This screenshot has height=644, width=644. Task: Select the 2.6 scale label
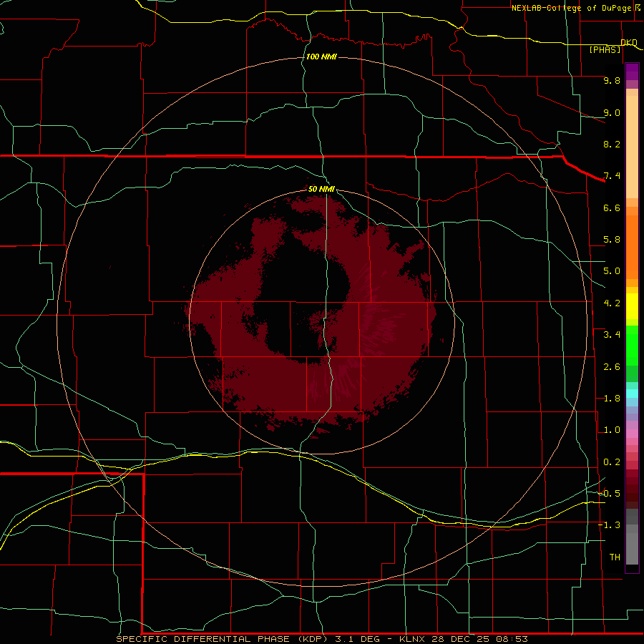click(x=612, y=367)
